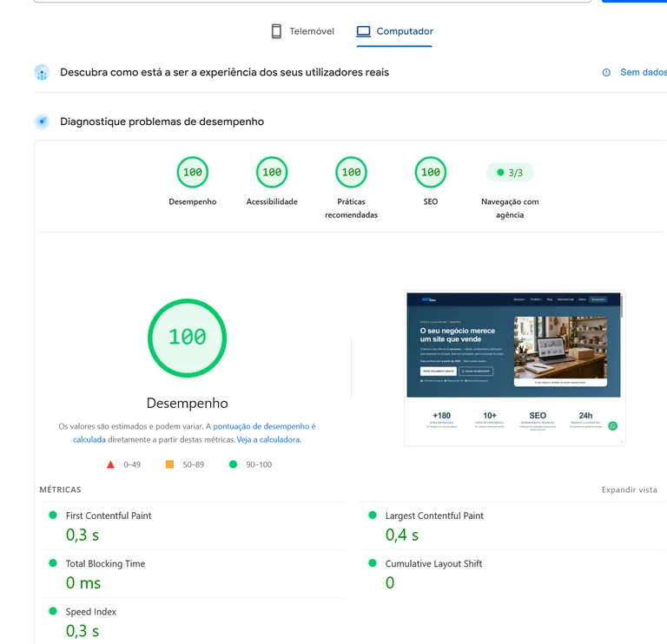
Task: Click green dot beside Speed Index
Action: click(x=53, y=611)
